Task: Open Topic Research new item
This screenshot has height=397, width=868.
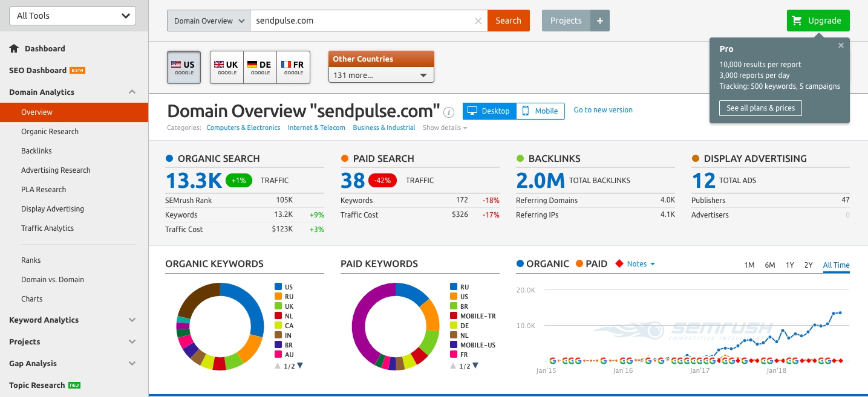Action: pyautogui.click(x=45, y=386)
